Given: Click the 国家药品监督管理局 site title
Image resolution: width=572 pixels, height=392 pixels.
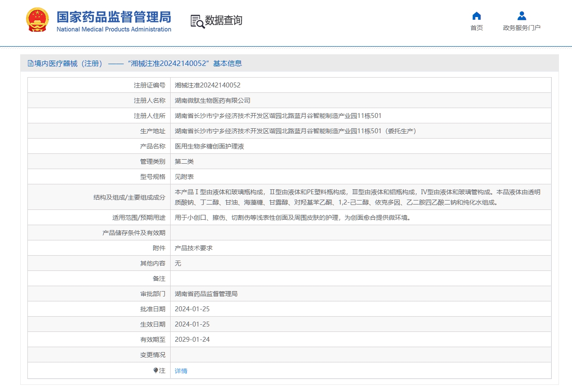Looking at the screenshot, I should click(114, 17).
